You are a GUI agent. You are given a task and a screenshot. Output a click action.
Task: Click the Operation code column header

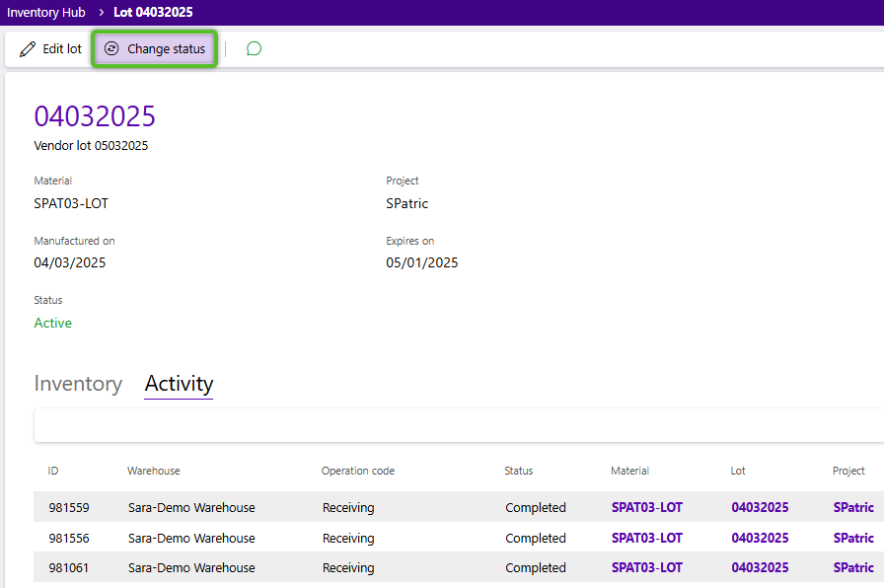point(357,471)
